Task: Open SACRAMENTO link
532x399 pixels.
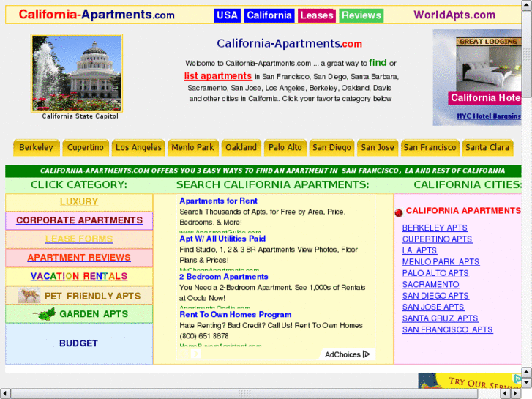Action: tap(431, 285)
